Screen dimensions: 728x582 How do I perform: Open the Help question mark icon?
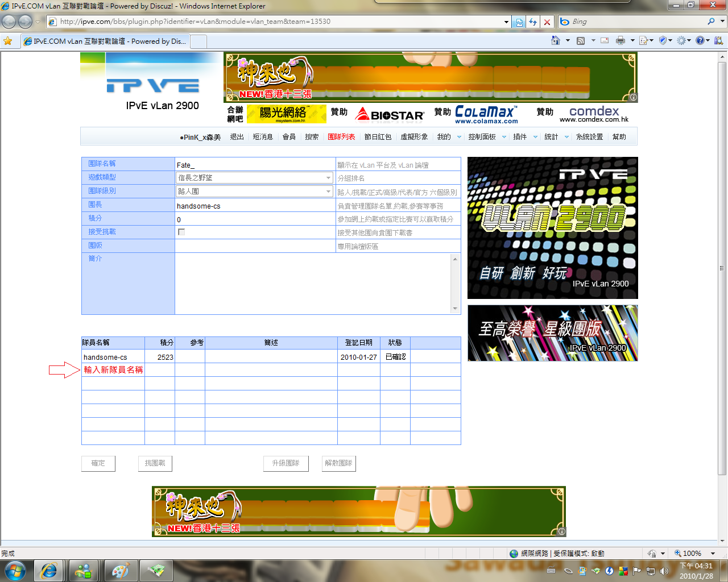(700, 40)
